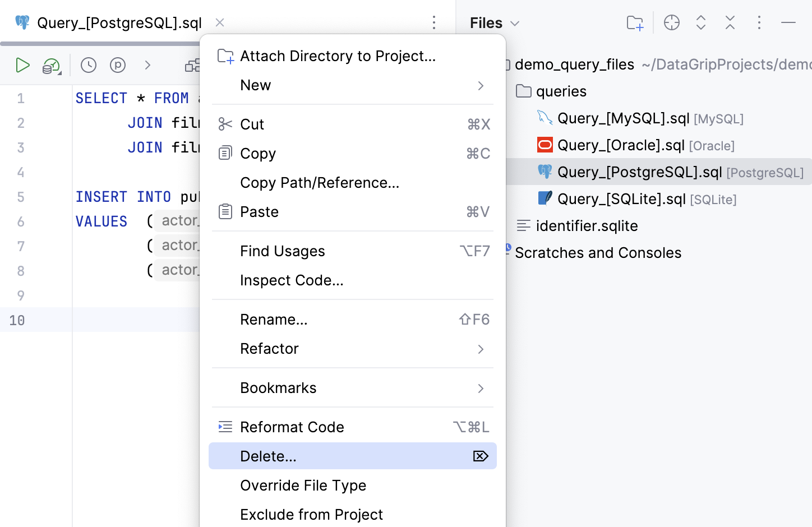
Task: Click the profiler (p) icon in the toolbar
Action: tap(118, 65)
